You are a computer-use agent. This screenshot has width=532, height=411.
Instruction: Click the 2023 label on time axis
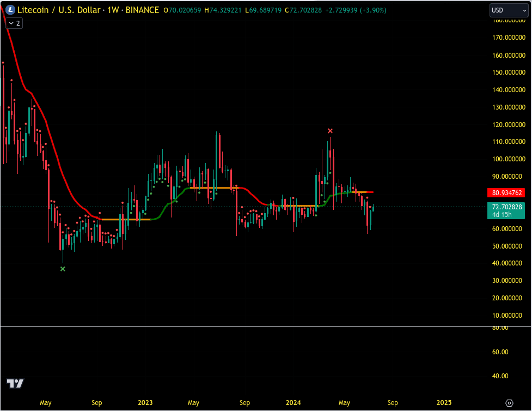pos(145,403)
